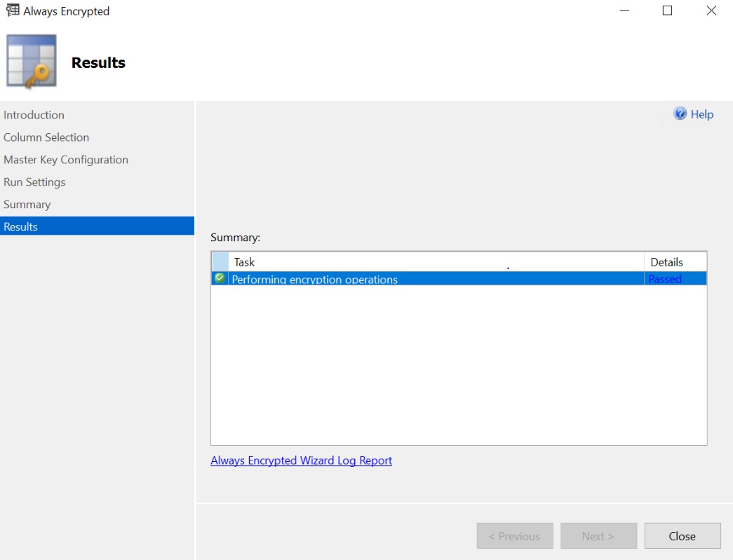Image resolution: width=733 pixels, height=560 pixels.
Task: Minimize the Always Encrypted window
Action: point(624,11)
